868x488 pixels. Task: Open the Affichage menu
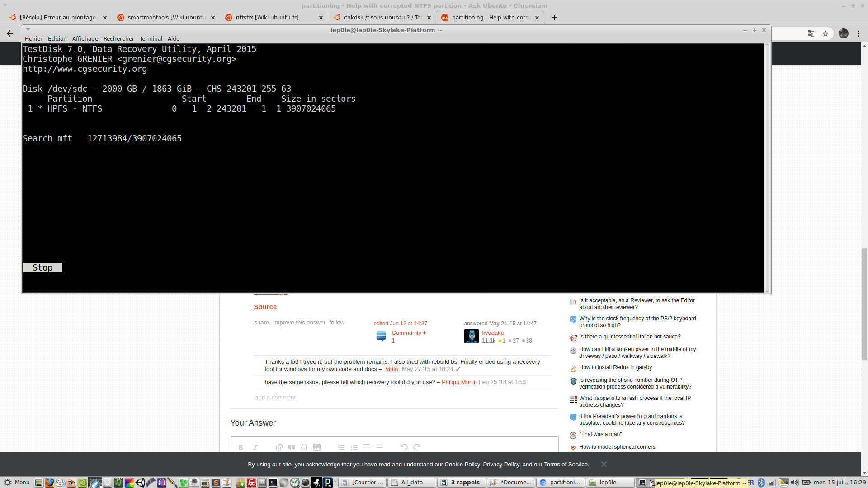[x=85, y=38]
